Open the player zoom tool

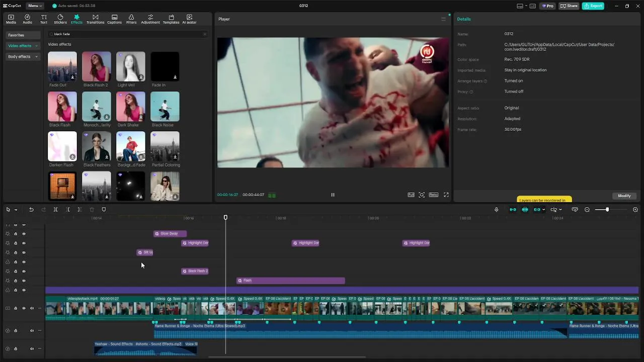(422, 195)
